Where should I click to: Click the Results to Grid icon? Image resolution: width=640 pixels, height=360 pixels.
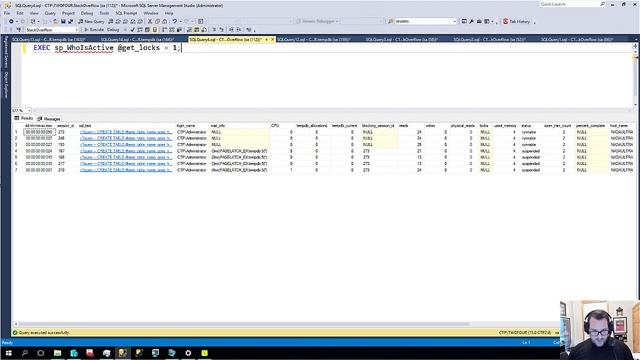pos(196,30)
